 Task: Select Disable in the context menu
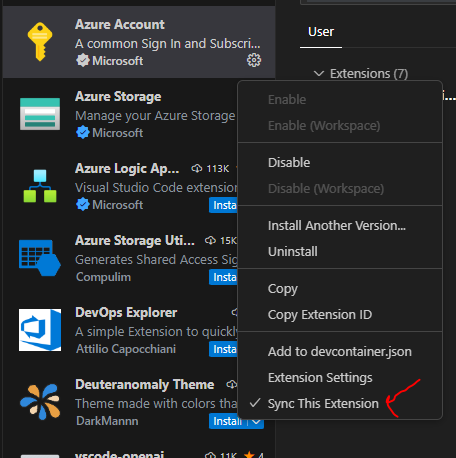point(289,163)
